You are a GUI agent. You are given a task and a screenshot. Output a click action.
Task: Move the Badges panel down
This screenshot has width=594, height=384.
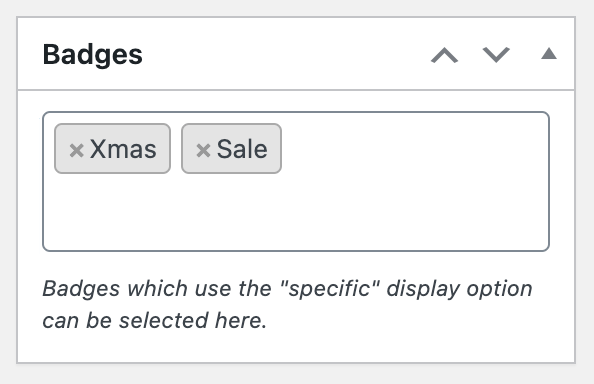[496, 55]
